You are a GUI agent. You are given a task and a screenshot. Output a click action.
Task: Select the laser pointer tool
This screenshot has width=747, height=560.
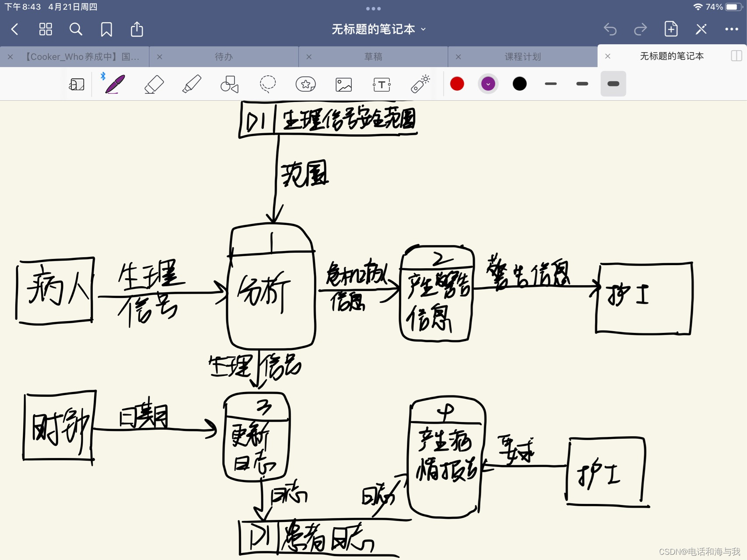tap(419, 84)
